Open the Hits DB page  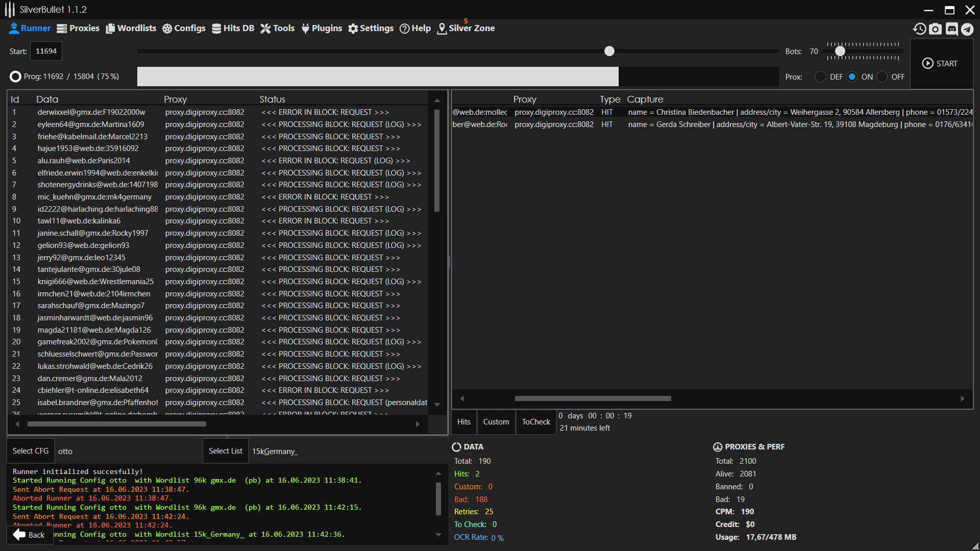[x=233, y=28]
